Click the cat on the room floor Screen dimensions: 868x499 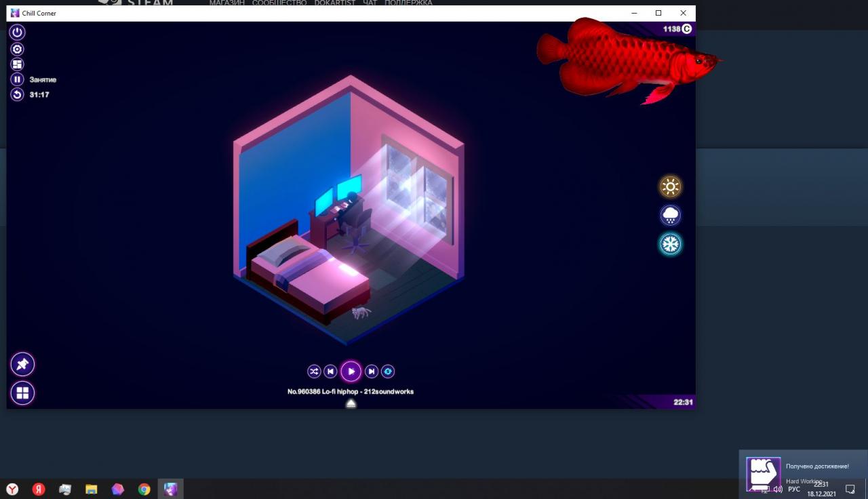click(x=361, y=312)
